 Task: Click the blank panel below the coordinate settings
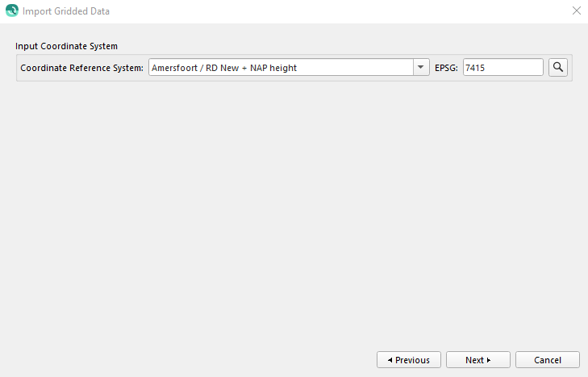click(x=294, y=210)
